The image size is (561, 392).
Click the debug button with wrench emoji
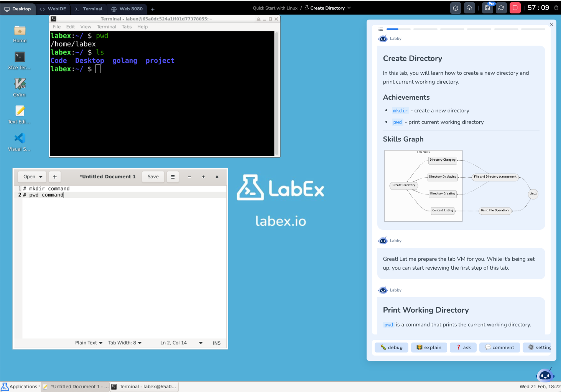(x=391, y=347)
